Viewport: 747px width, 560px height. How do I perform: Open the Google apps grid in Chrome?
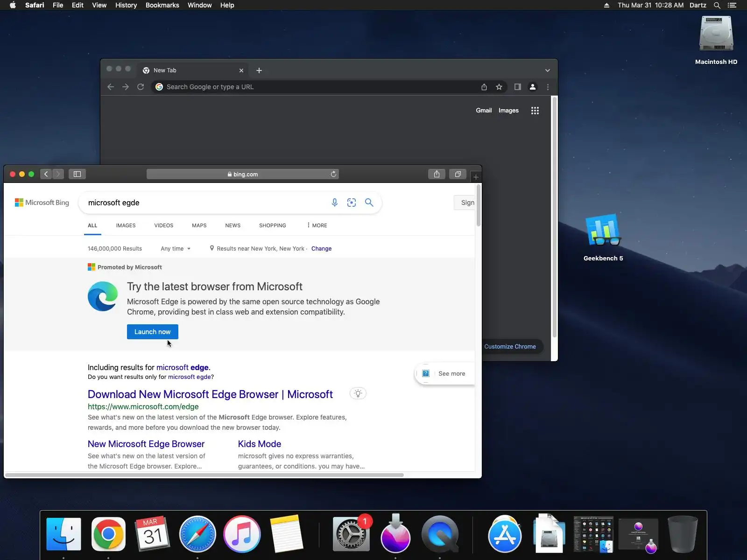pyautogui.click(x=535, y=111)
